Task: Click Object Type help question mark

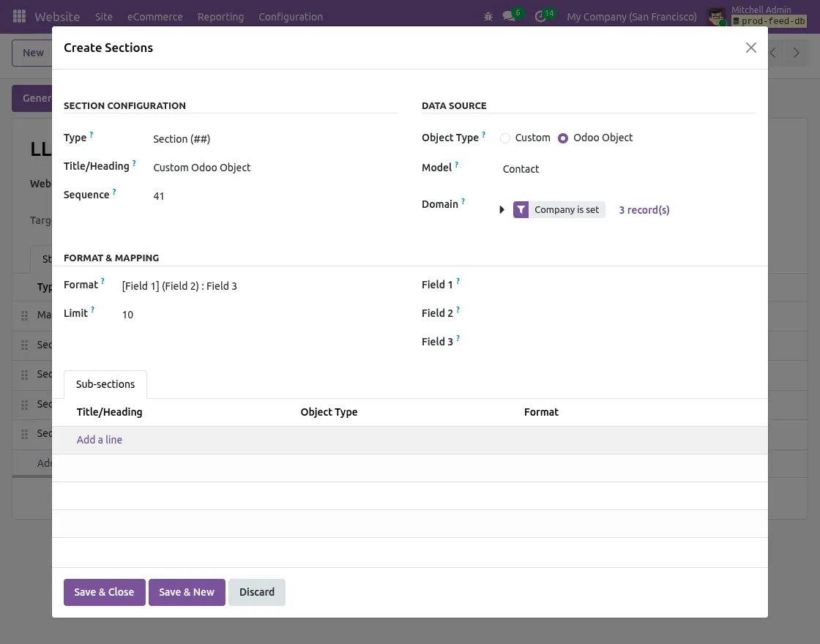Action: click(483, 135)
